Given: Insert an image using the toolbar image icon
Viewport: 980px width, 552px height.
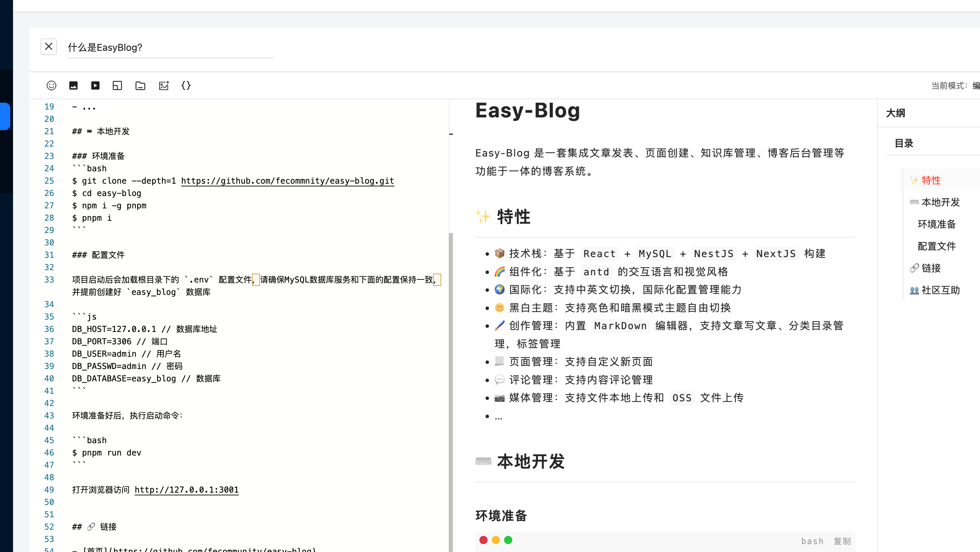Looking at the screenshot, I should 73,85.
